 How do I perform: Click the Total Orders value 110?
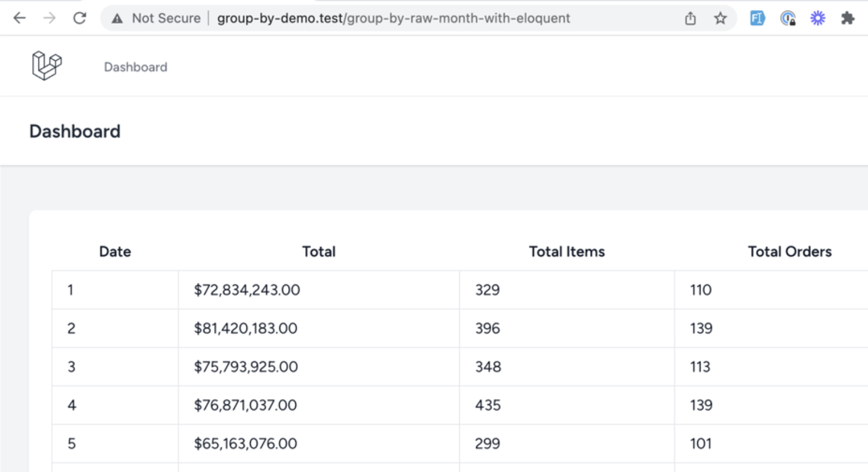pyautogui.click(x=701, y=290)
